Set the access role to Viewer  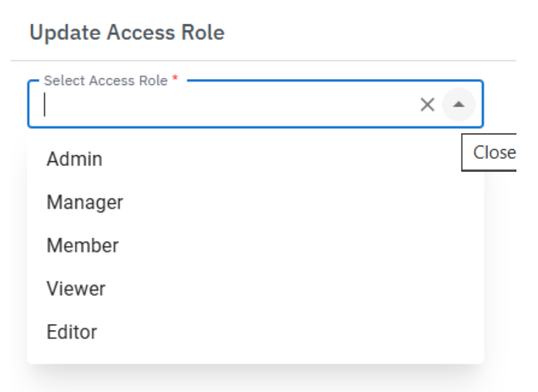(x=255, y=289)
